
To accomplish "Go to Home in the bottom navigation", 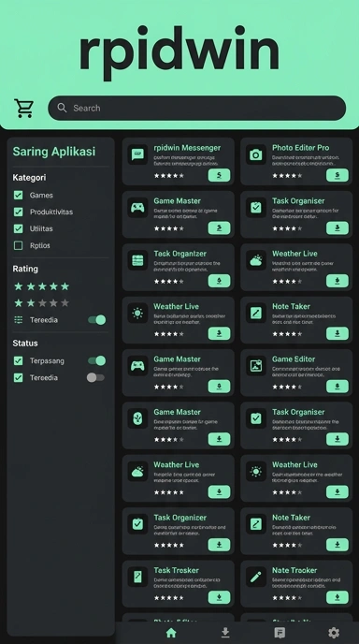I will click(171, 633).
